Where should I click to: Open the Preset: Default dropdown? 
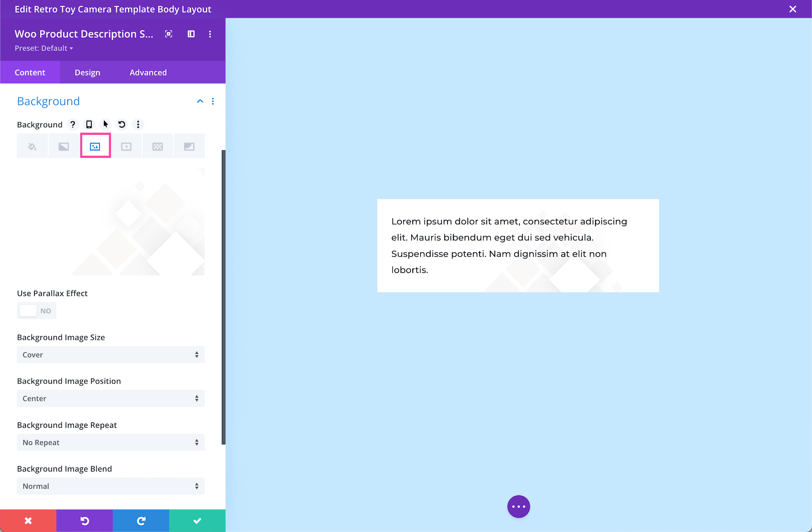click(x=44, y=48)
